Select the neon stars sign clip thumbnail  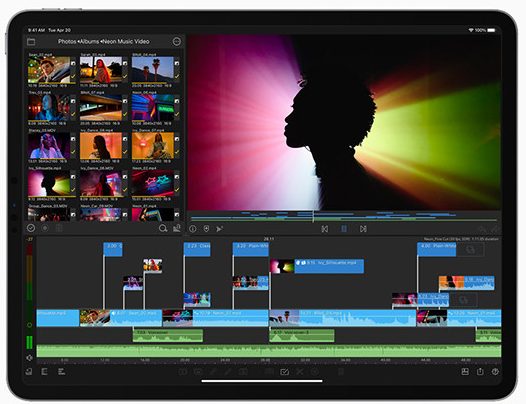click(x=153, y=183)
